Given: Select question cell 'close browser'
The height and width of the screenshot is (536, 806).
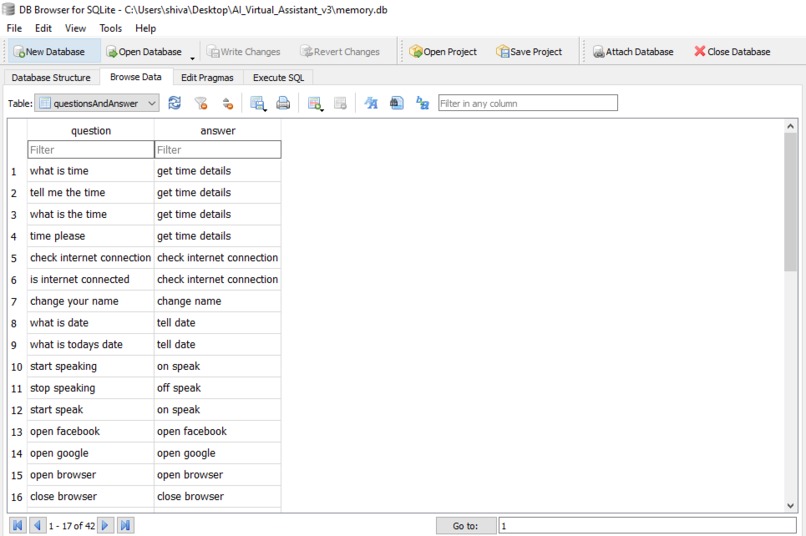Looking at the screenshot, I should [90, 496].
